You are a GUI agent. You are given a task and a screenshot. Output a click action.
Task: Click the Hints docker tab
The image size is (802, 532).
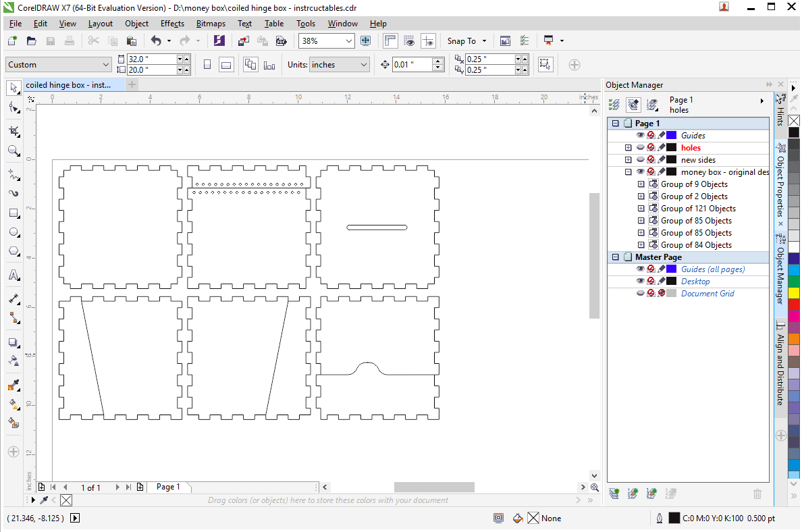780,111
